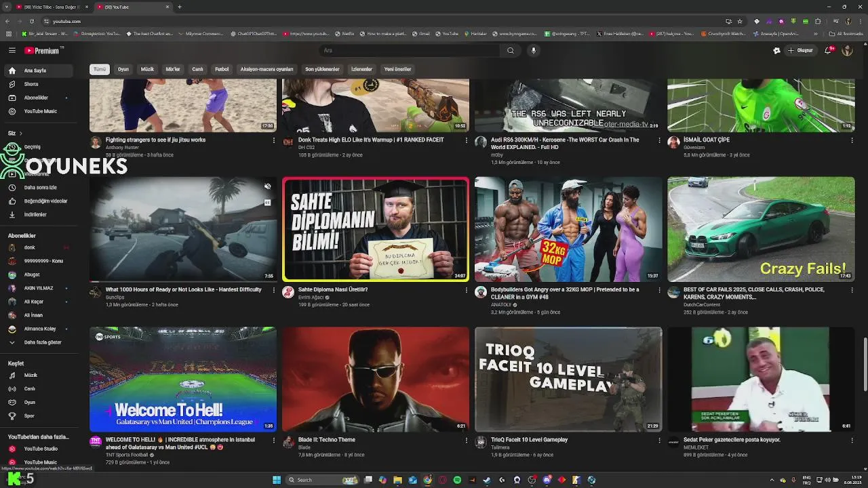Viewport: 868px width, 488px height.
Task: Select the Tümü filter chip
Action: (100, 69)
